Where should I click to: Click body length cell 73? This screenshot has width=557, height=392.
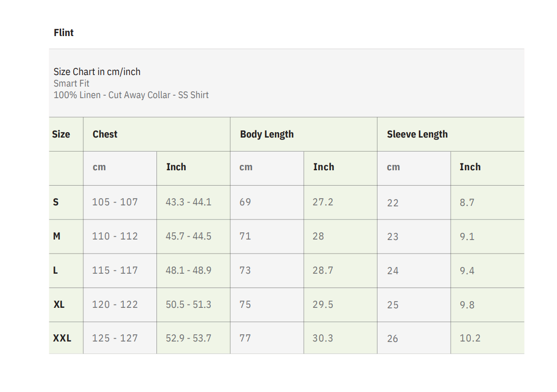point(245,270)
